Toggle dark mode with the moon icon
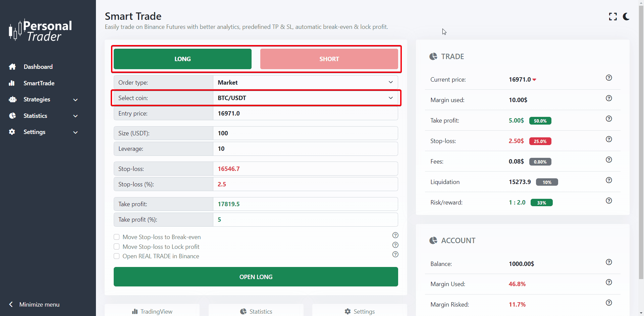Screen dimensions: 644x316 [x=626, y=17]
